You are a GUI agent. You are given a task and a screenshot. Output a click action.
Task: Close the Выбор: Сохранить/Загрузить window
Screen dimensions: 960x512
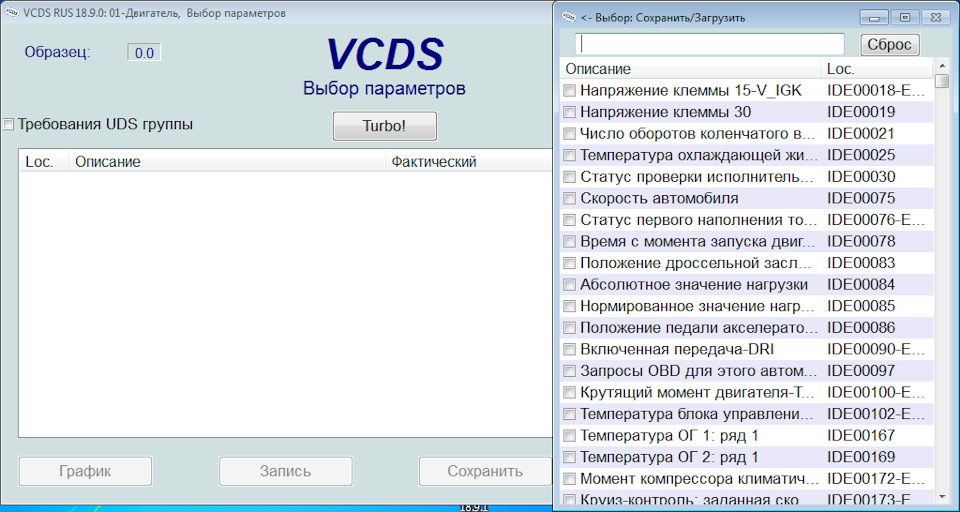click(x=935, y=17)
